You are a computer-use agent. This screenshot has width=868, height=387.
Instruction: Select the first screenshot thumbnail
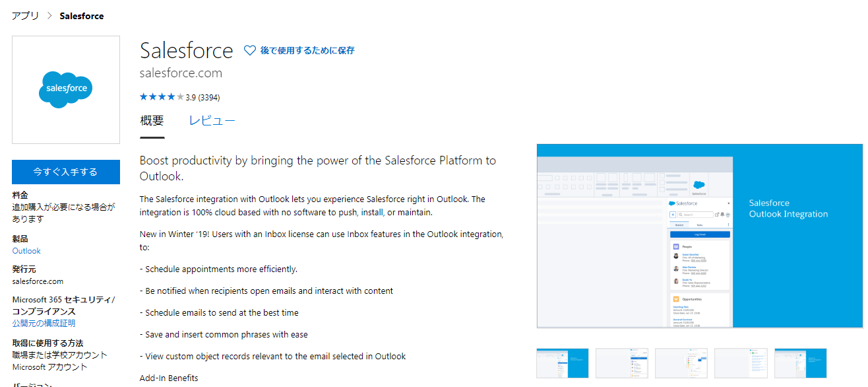click(563, 363)
